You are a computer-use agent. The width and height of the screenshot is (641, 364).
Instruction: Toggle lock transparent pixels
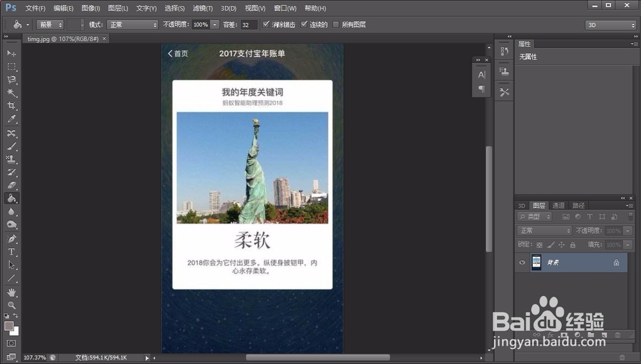click(x=539, y=245)
